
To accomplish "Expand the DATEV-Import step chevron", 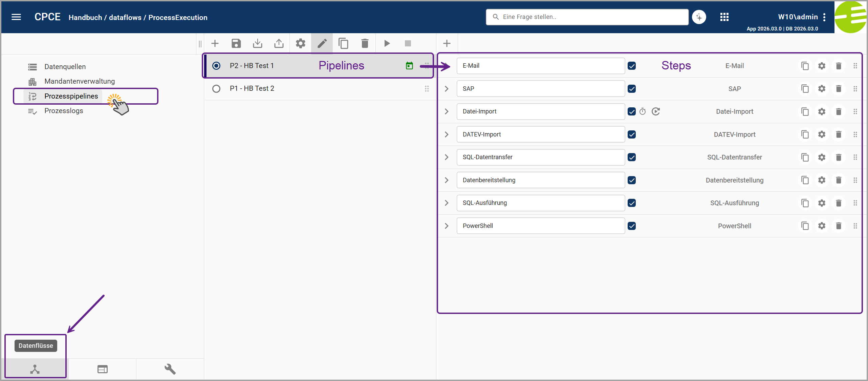I will point(447,134).
